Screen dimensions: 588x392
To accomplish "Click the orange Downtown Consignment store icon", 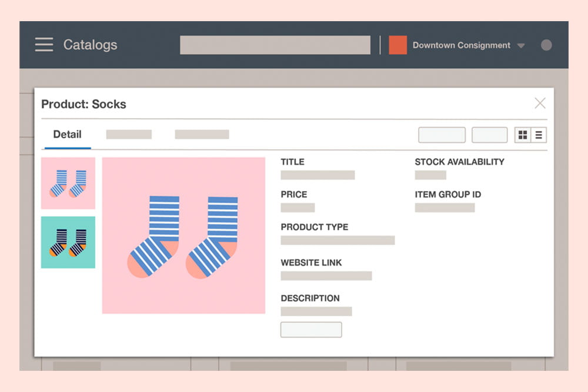I will click(397, 45).
